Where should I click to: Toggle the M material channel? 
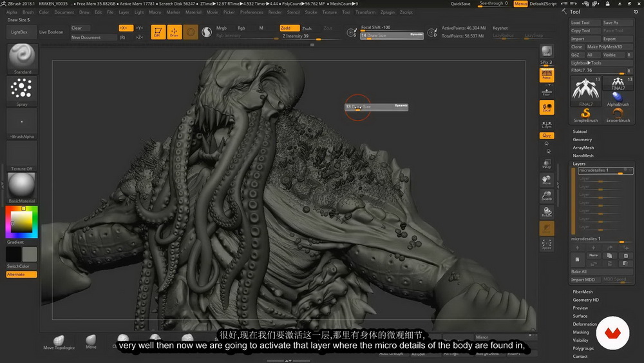click(261, 28)
